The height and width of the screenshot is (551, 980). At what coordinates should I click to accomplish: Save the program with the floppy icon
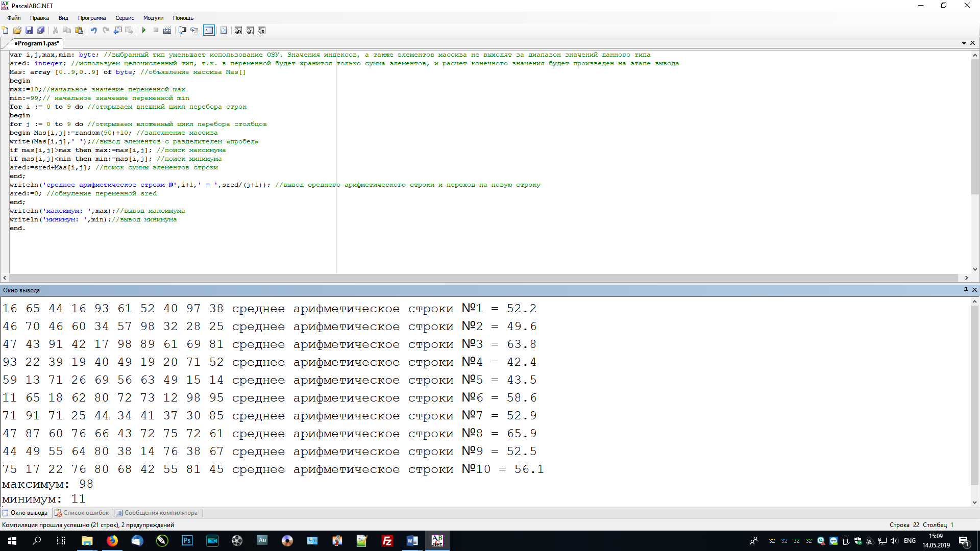(x=29, y=31)
